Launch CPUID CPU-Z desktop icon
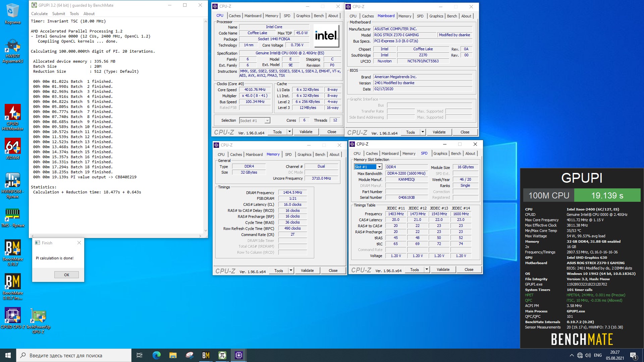 point(12,318)
